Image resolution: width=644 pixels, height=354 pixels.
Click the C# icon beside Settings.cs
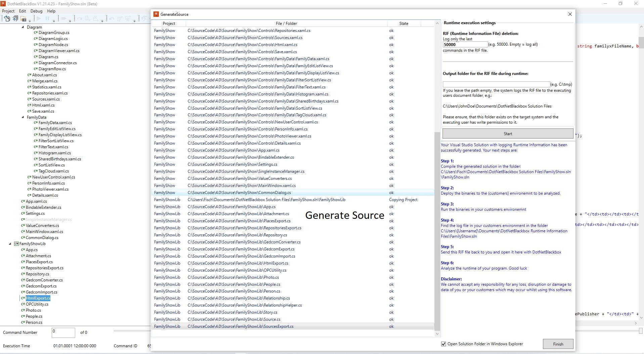pos(23,213)
